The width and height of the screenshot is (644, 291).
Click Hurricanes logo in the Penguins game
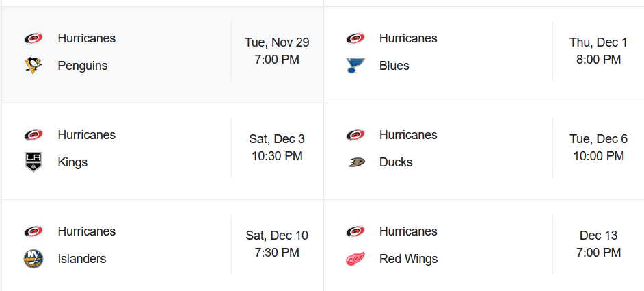33,38
